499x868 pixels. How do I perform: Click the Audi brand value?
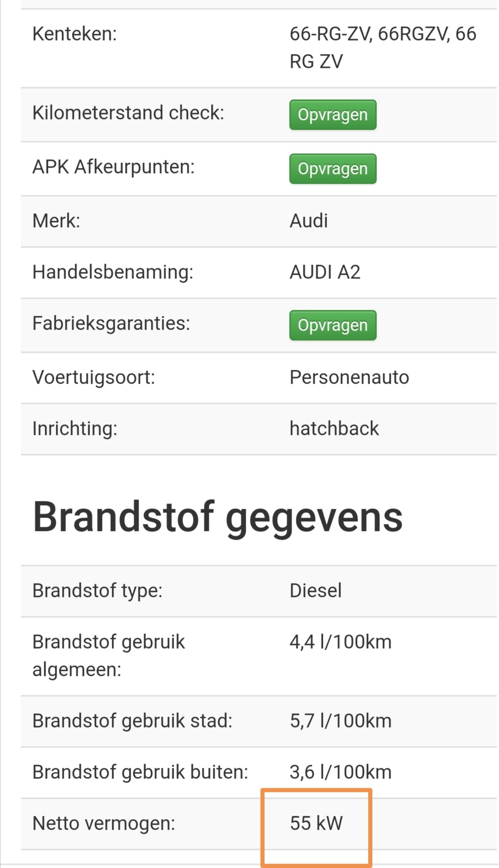coord(309,221)
